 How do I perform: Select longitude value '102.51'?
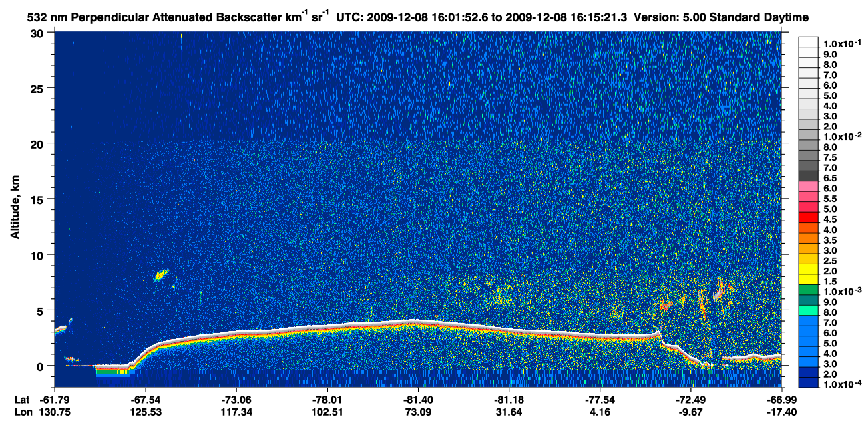click(327, 412)
